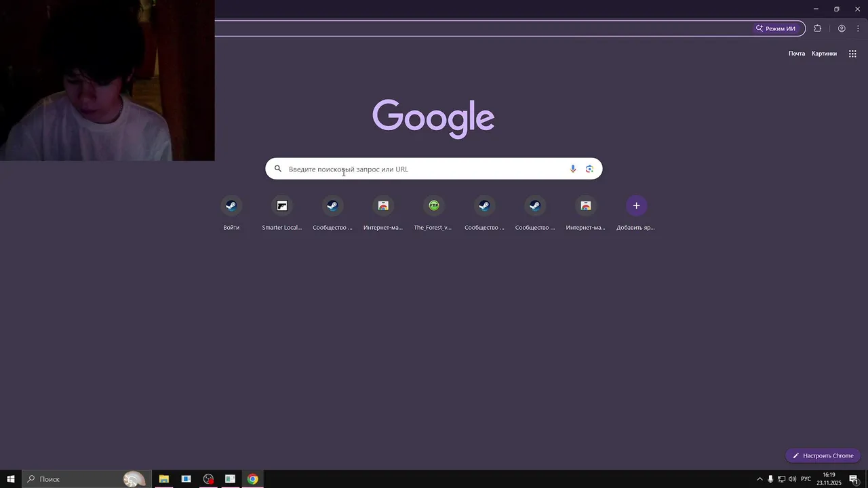Click the Google logo
The height and width of the screenshot is (488, 868).
[x=433, y=119]
